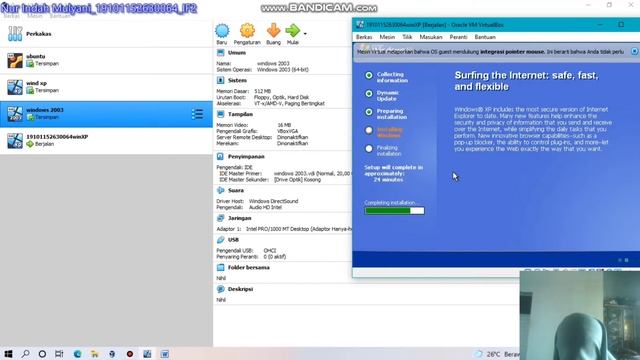Image resolution: width=640 pixels, height=360 pixels.
Task: Click the VirtualBox icon in VM title bar
Action: pos(360,25)
